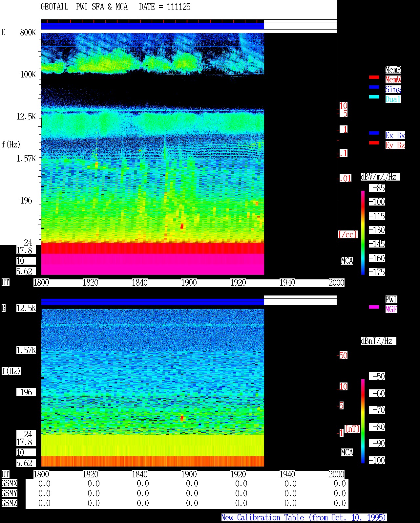Click the blue mode bar above E spectrogram
420x523 pixels.
(x=153, y=26)
